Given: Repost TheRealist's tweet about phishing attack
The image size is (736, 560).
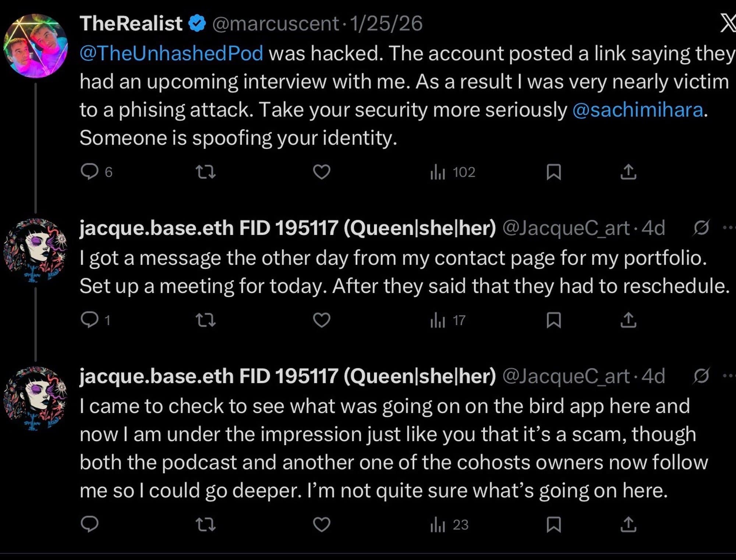Looking at the screenshot, I should click(x=205, y=172).
